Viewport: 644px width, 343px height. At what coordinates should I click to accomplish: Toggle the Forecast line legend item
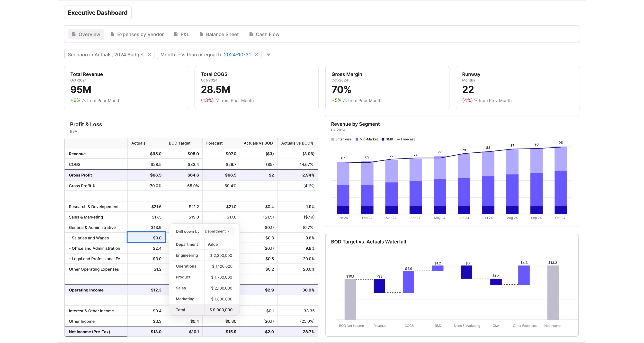[405, 139]
